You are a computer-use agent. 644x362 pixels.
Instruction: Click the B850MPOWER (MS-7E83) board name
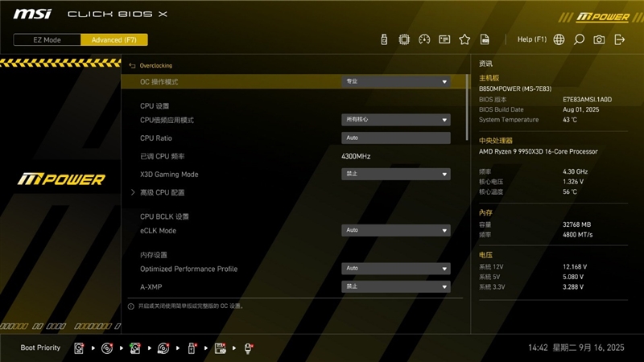515,88
